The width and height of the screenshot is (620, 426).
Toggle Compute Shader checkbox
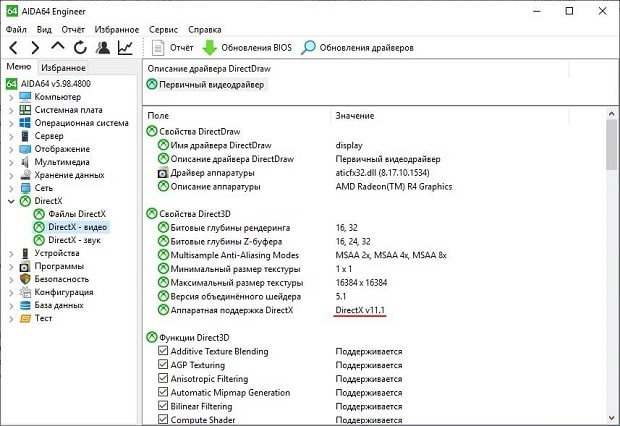coord(163,419)
